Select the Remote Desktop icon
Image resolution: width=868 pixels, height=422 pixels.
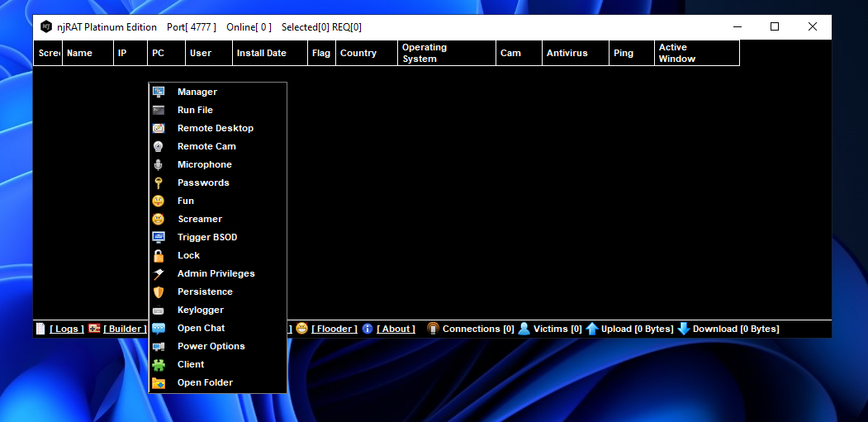coord(159,129)
